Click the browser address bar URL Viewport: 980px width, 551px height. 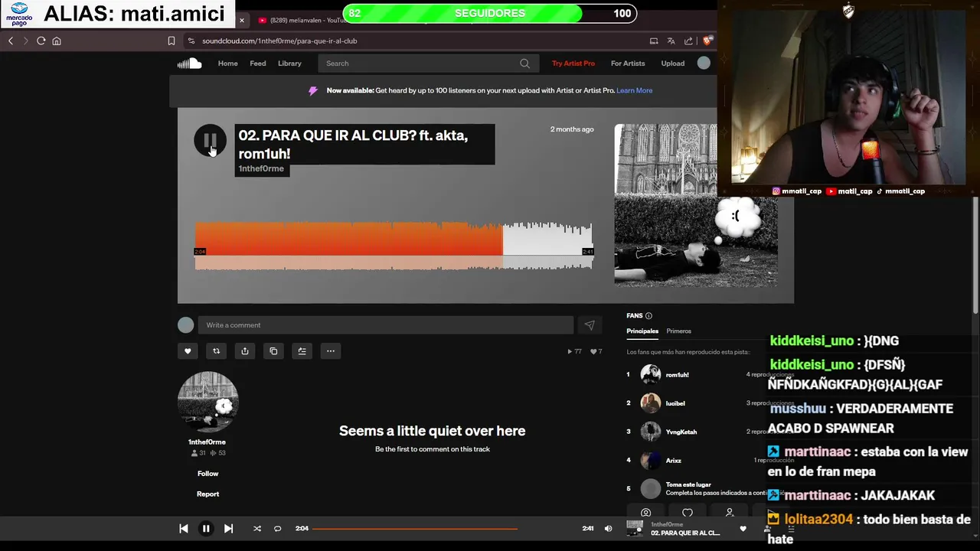click(279, 41)
